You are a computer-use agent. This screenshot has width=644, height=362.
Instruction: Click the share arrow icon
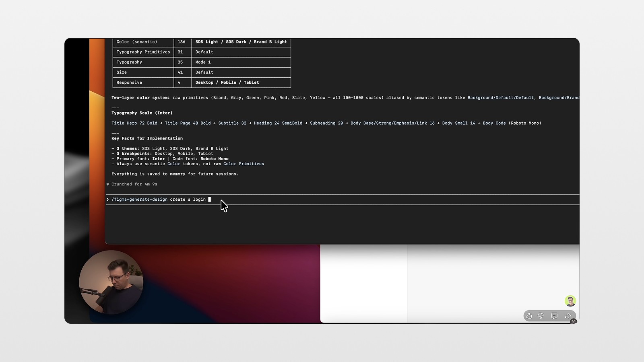pyautogui.click(x=568, y=316)
